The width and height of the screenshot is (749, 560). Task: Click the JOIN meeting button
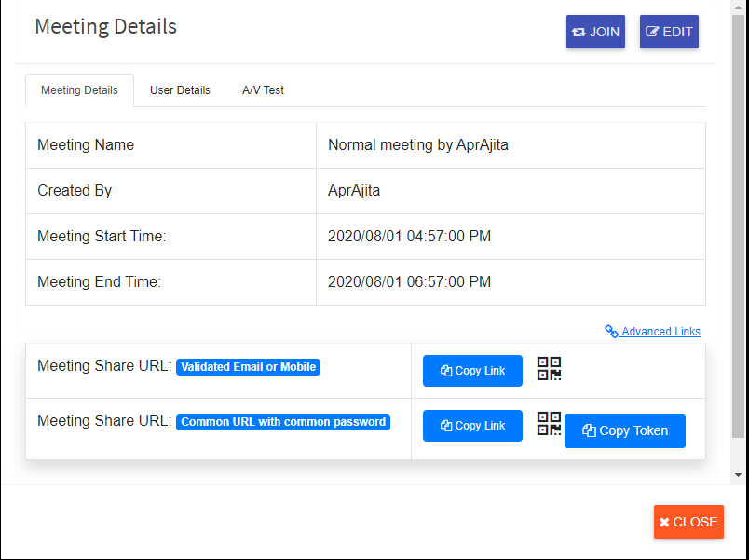click(x=595, y=32)
